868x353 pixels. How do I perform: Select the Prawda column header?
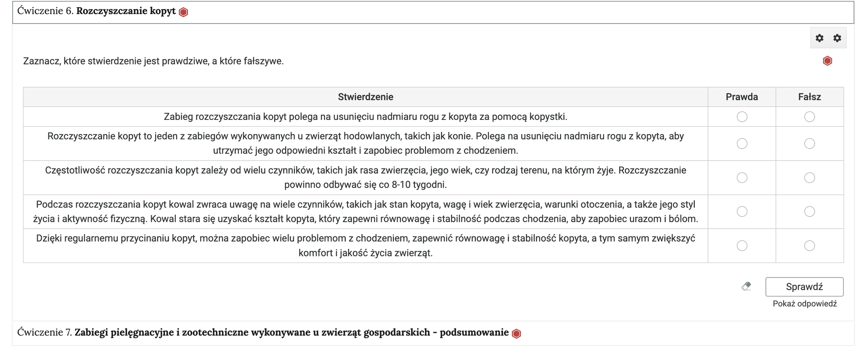point(741,96)
